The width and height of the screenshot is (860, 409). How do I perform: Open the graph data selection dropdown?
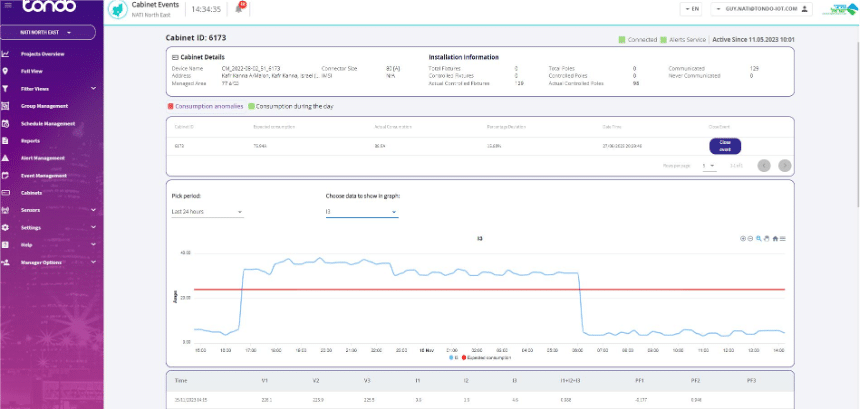pos(361,212)
